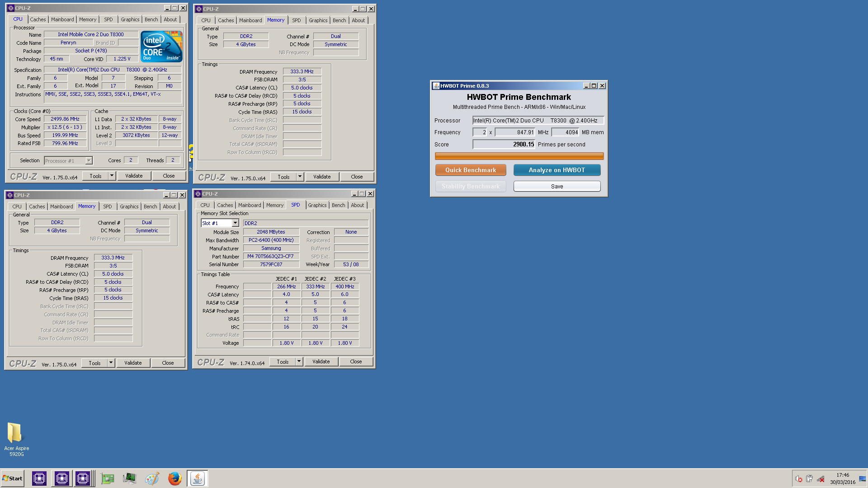The height and width of the screenshot is (488, 868).
Task: Open the Paint palette icon in taskbar
Action: point(152,479)
